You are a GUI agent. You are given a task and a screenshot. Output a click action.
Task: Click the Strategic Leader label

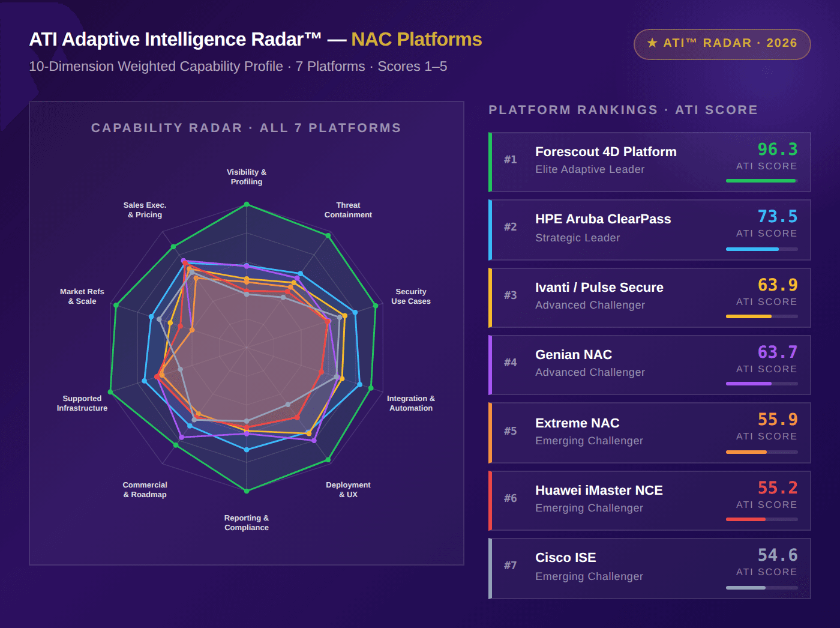coord(578,238)
